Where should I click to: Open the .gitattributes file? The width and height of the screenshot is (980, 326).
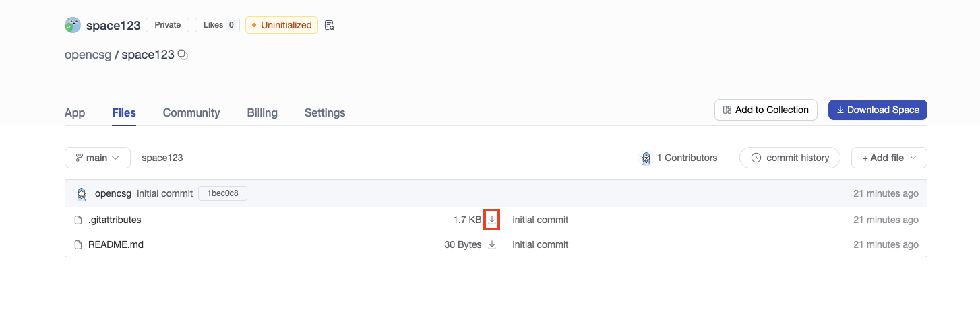click(115, 220)
